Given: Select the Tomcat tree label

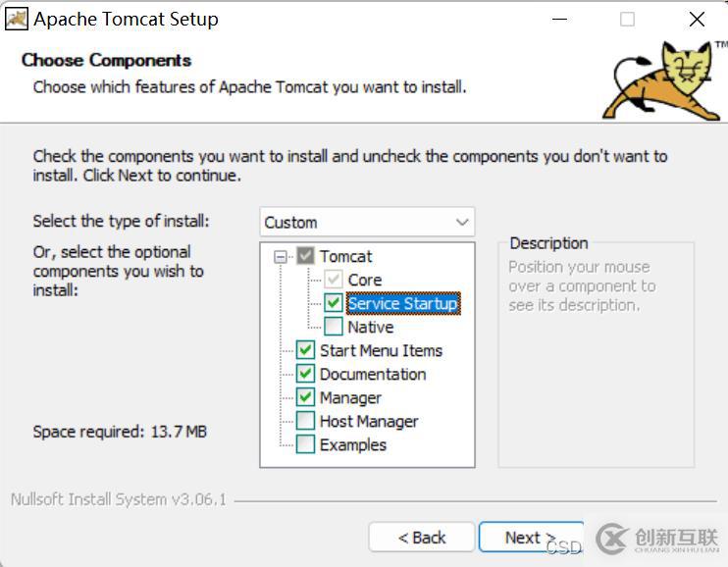Looking at the screenshot, I should [x=346, y=256].
